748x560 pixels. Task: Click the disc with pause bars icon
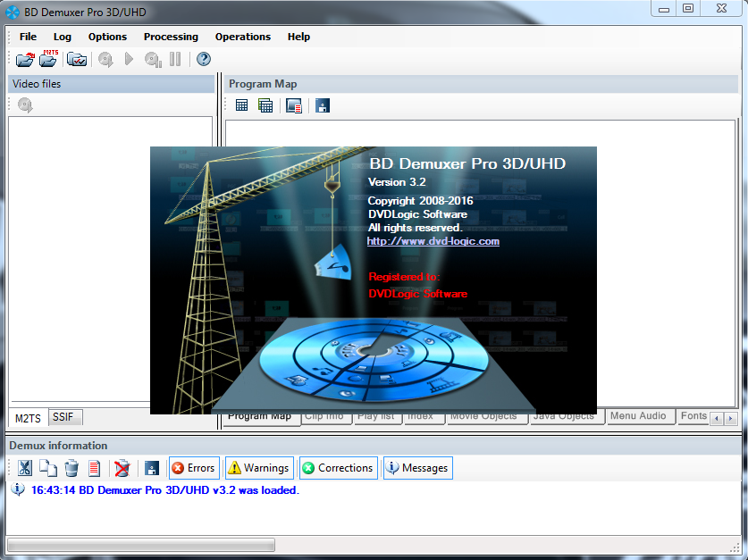pos(153,59)
